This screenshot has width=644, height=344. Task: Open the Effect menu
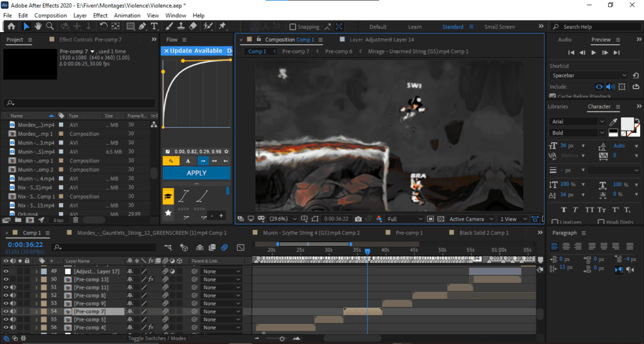click(100, 15)
